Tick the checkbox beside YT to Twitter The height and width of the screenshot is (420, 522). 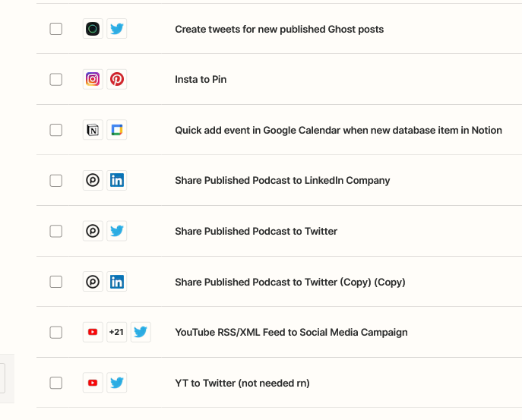click(56, 383)
